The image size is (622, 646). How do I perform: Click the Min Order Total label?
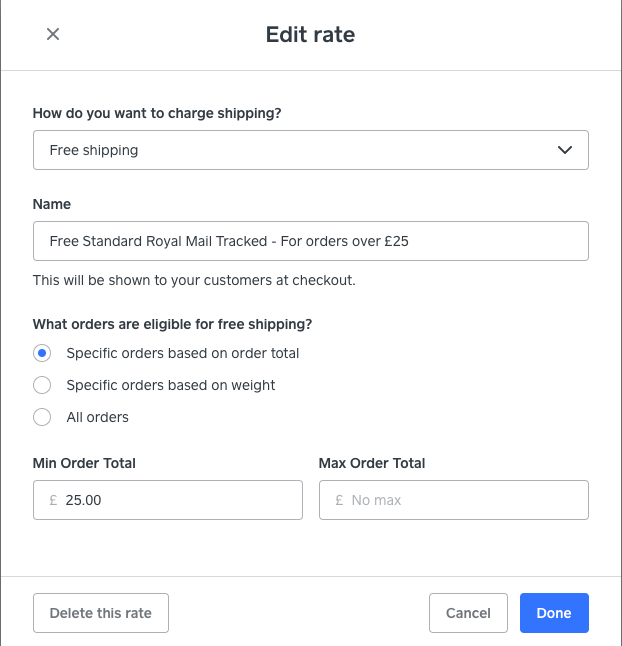pos(84,463)
